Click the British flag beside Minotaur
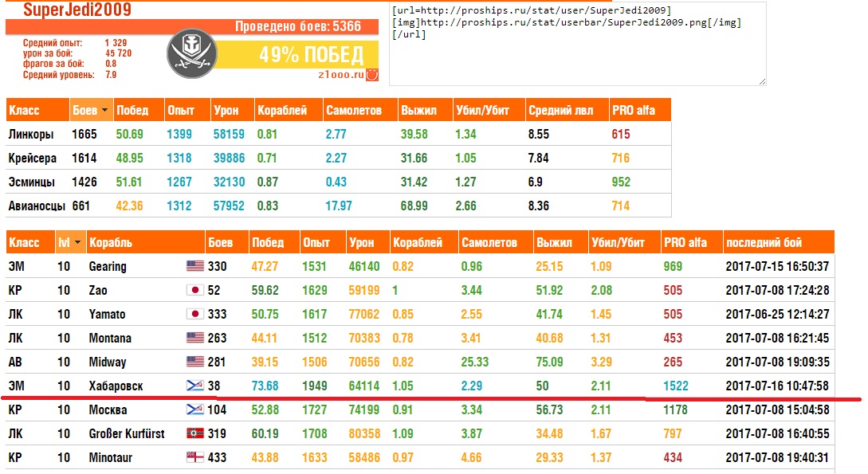This screenshot has width=868, height=474. (194, 456)
